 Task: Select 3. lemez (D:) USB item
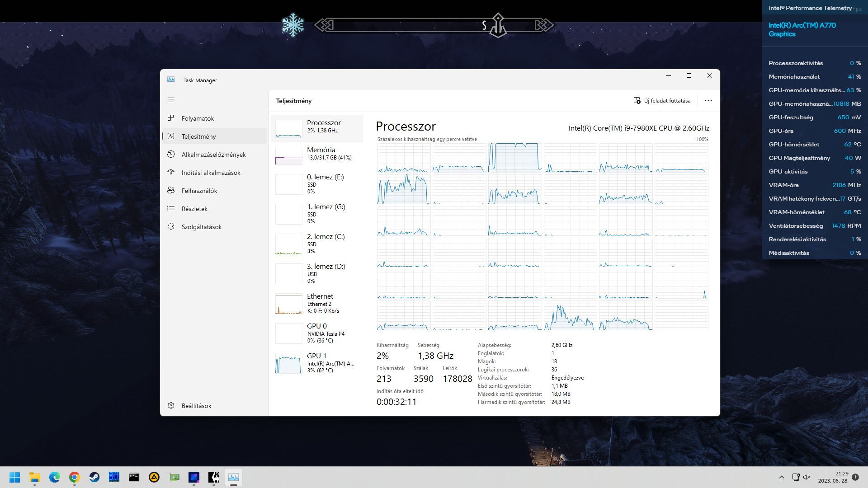point(316,274)
